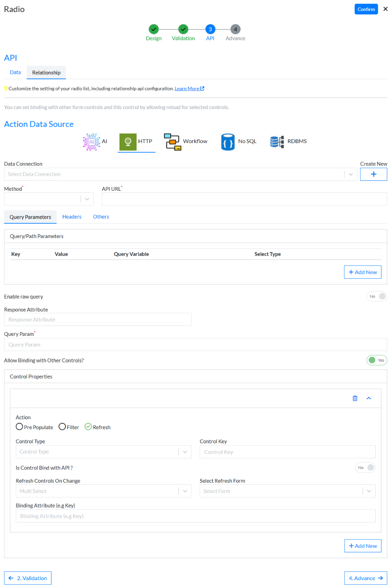Go to the completed Design step circle

click(154, 29)
